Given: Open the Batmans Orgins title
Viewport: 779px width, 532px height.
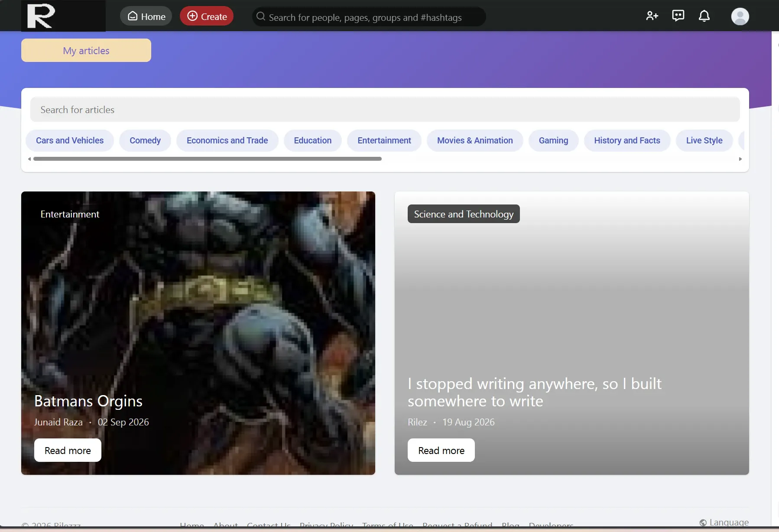Looking at the screenshot, I should [88, 401].
